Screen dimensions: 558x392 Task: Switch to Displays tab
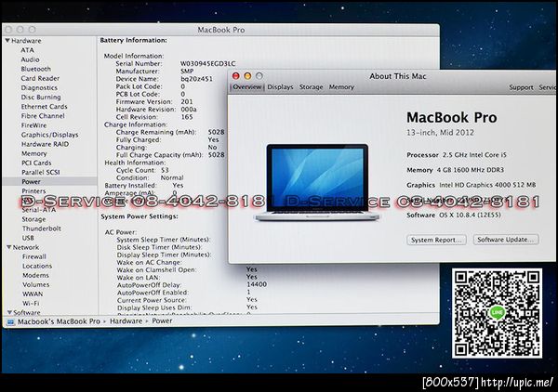click(x=281, y=87)
